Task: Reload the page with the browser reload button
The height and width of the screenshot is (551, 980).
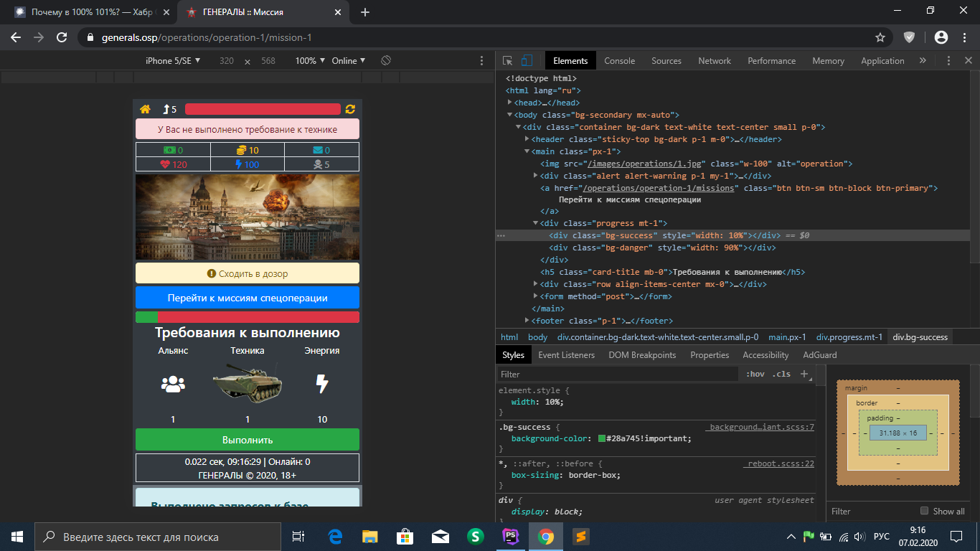Action: [62, 37]
